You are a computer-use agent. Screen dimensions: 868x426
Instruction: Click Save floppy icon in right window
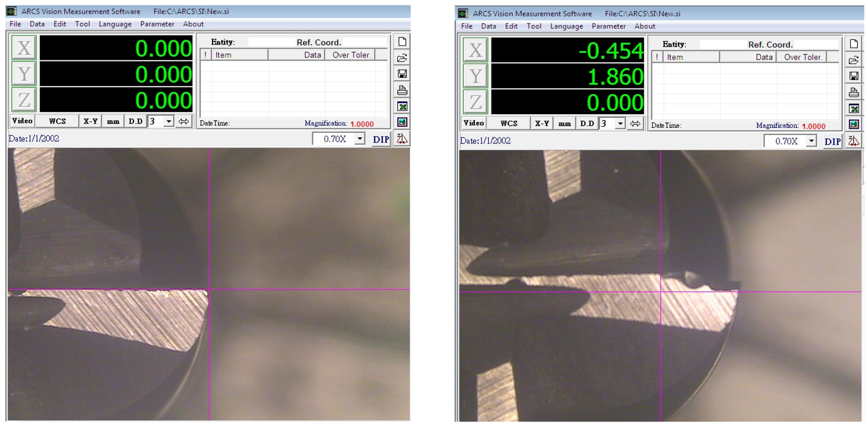[x=854, y=76]
